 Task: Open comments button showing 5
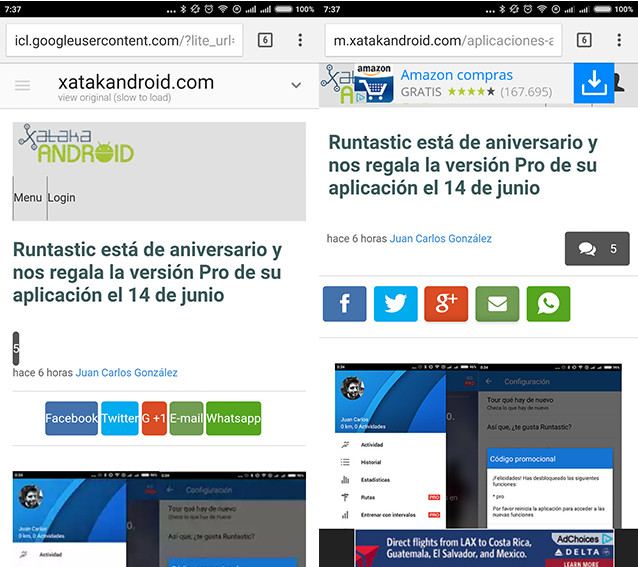(597, 249)
